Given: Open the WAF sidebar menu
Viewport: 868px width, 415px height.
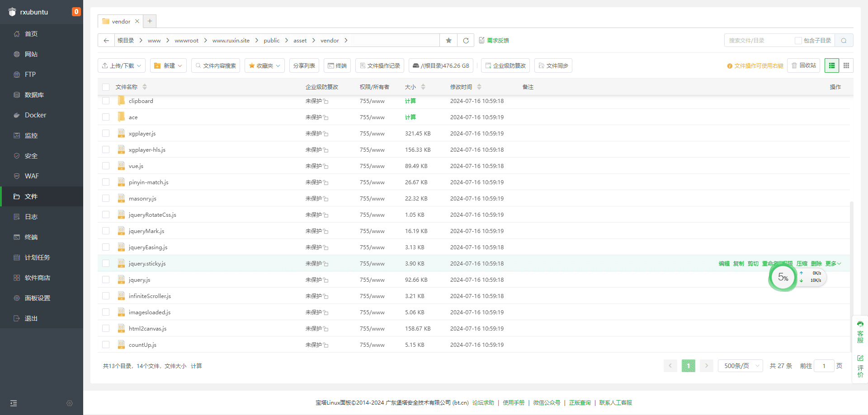Looking at the screenshot, I should click(x=42, y=176).
